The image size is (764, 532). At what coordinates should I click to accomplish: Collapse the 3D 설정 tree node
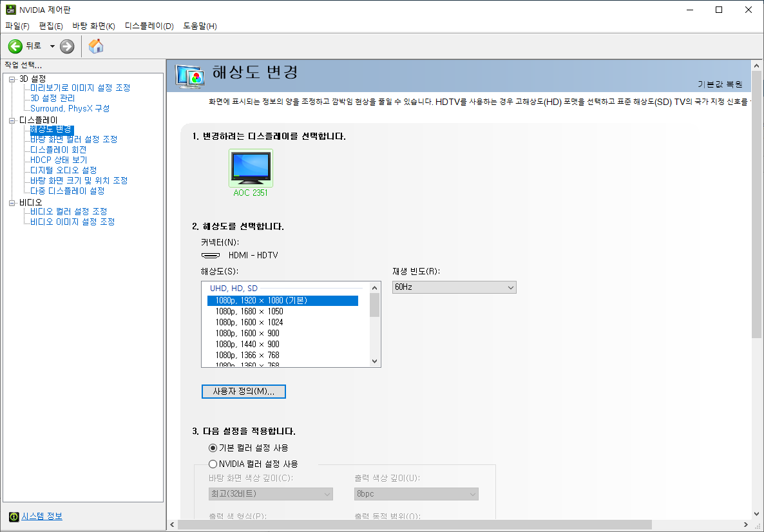click(12, 79)
